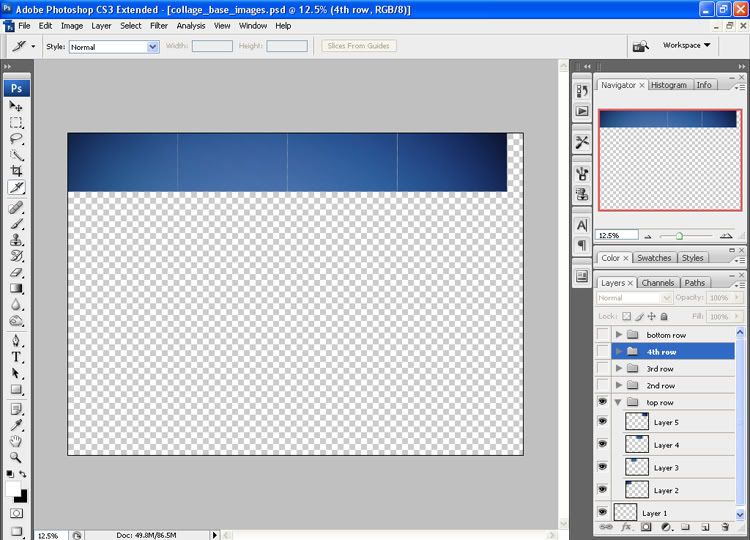Open the tool preset picker arrow
Viewport: 750px width, 540px height.
pyautogui.click(x=33, y=46)
